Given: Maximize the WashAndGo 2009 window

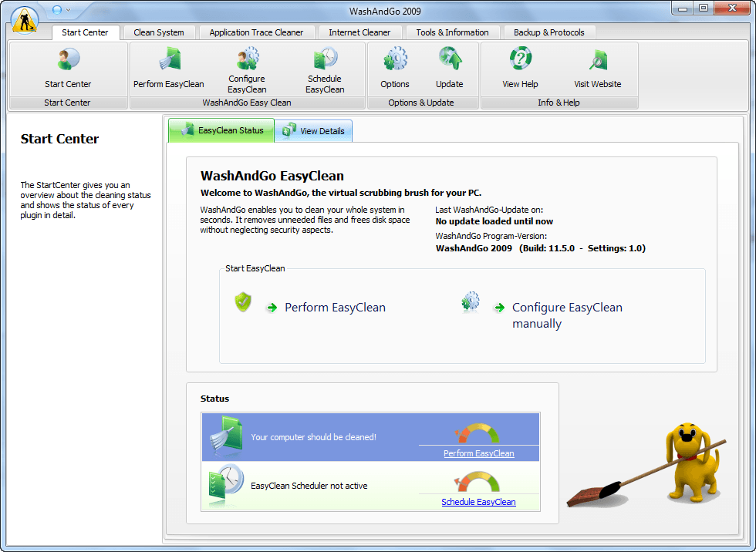Looking at the screenshot, I should pyautogui.click(x=703, y=8).
